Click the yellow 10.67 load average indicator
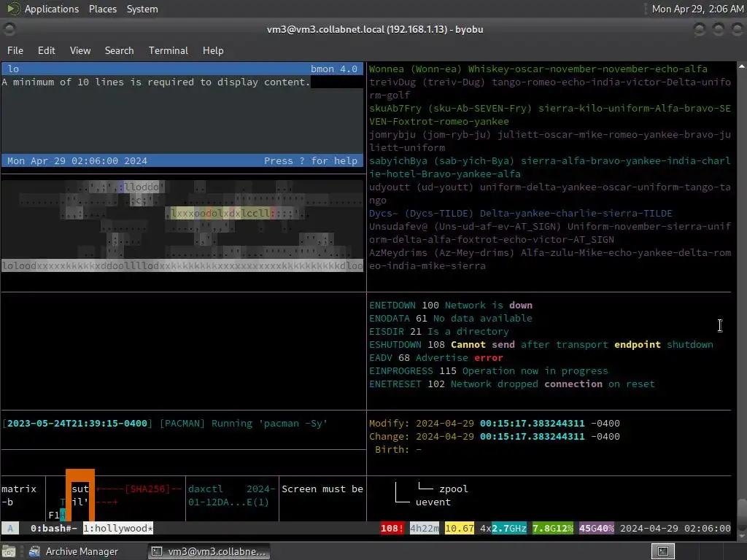Image resolution: width=747 pixels, height=560 pixels. pos(460,528)
